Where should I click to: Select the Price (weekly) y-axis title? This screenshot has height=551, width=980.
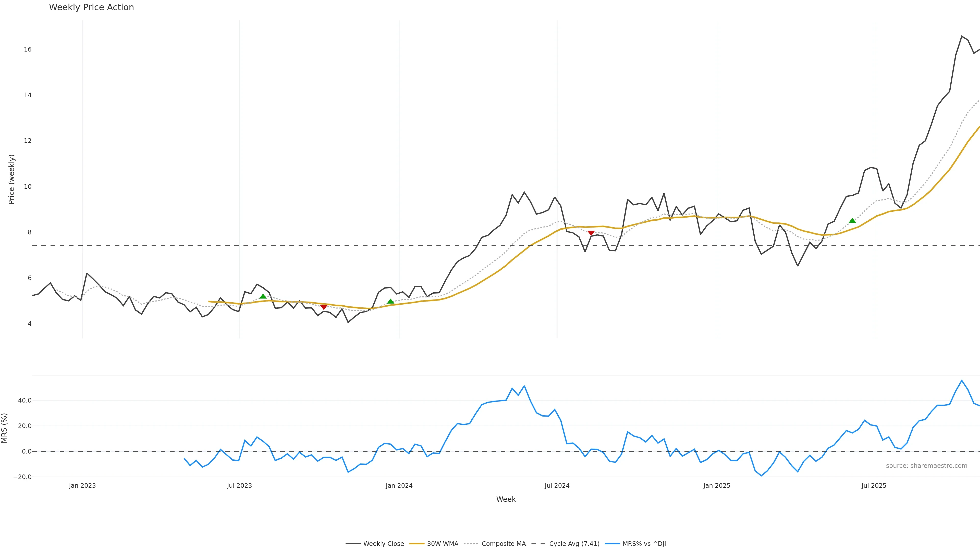11,179
